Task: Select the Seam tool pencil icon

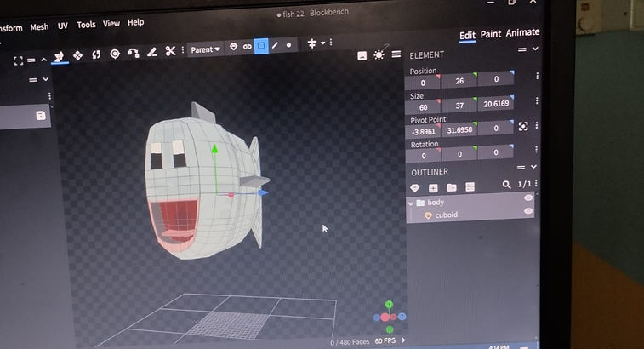Action: [152, 52]
